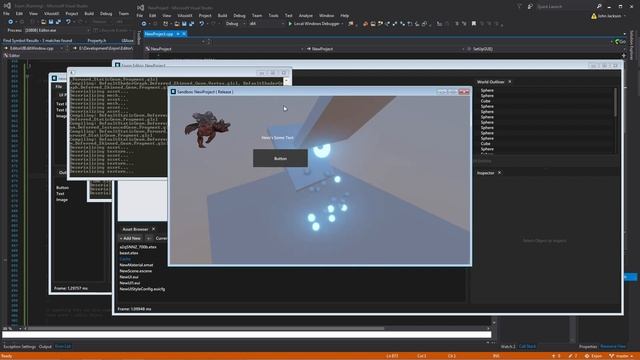The height and width of the screenshot is (360, 640).
Task: Open Exception Settings tab at bottom
Action: 20,347
